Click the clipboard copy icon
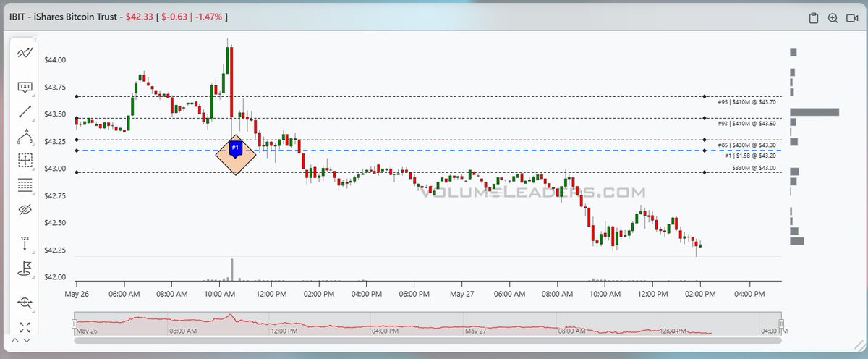Image resolution: width=868 pixels, height=359 pixels. pyautogui.click(x=813, y=18)
